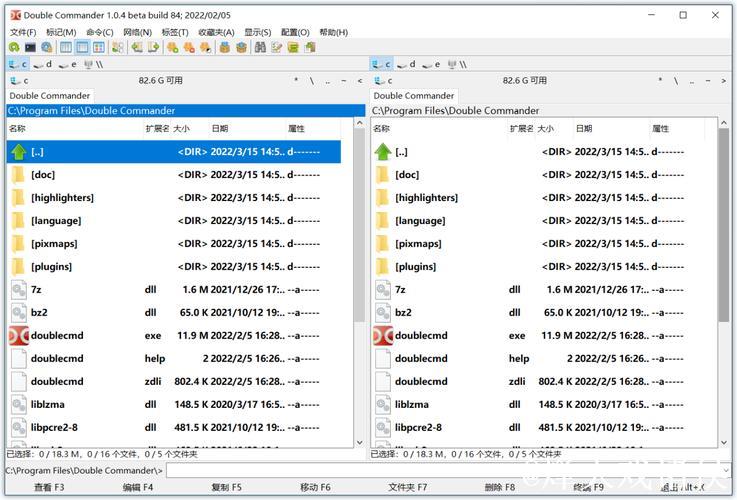Switch to Brief view toolbar icon

click(x=66, y=47)
